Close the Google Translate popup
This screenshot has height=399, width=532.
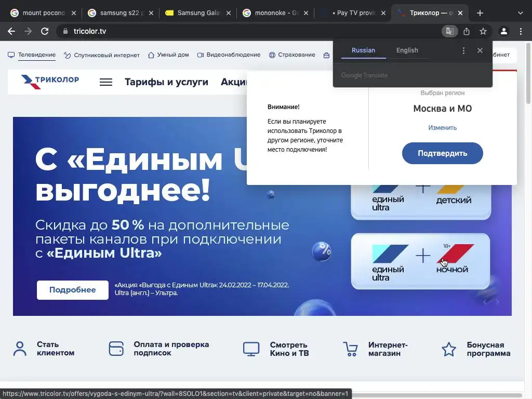coord(480,50)
